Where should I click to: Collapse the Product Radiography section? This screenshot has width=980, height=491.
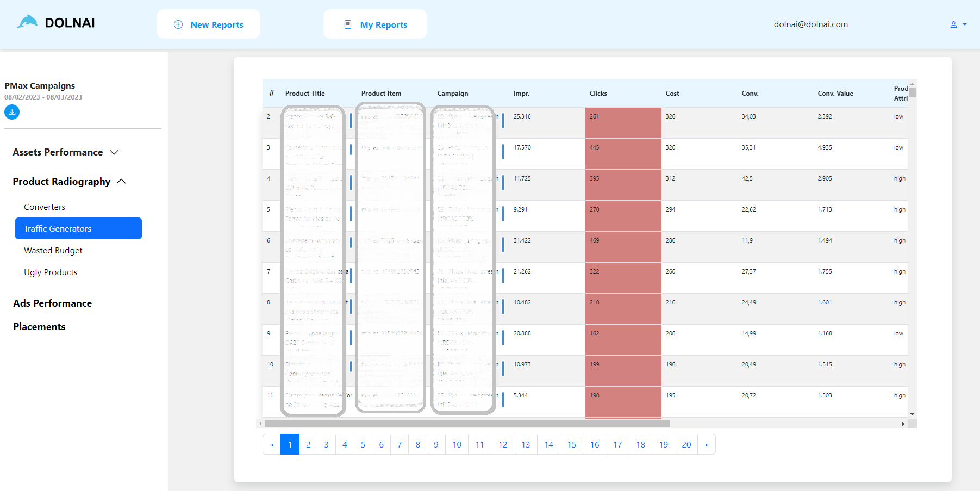pyautogui.click(x=122, y=181)
